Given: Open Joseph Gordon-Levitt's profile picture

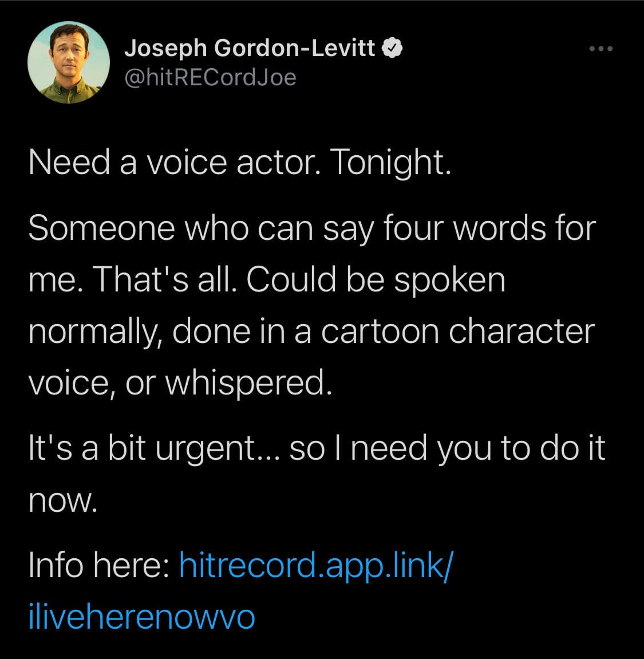Looking at the screenshot, I should (69, 63).
